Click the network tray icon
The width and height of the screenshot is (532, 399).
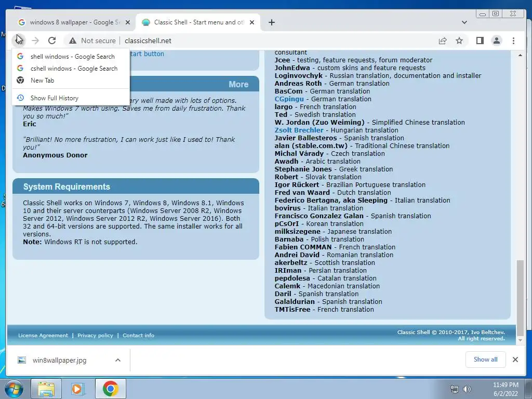click(x=454, y=389)
